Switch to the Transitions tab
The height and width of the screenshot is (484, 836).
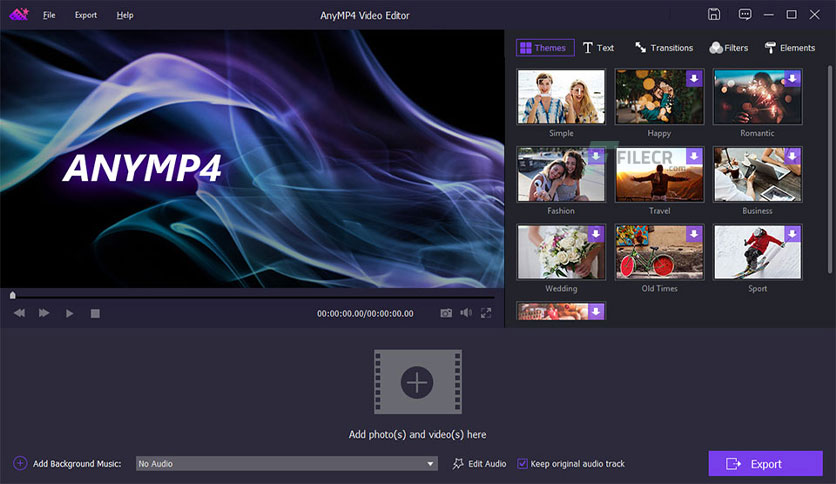[x=664, y=47]
